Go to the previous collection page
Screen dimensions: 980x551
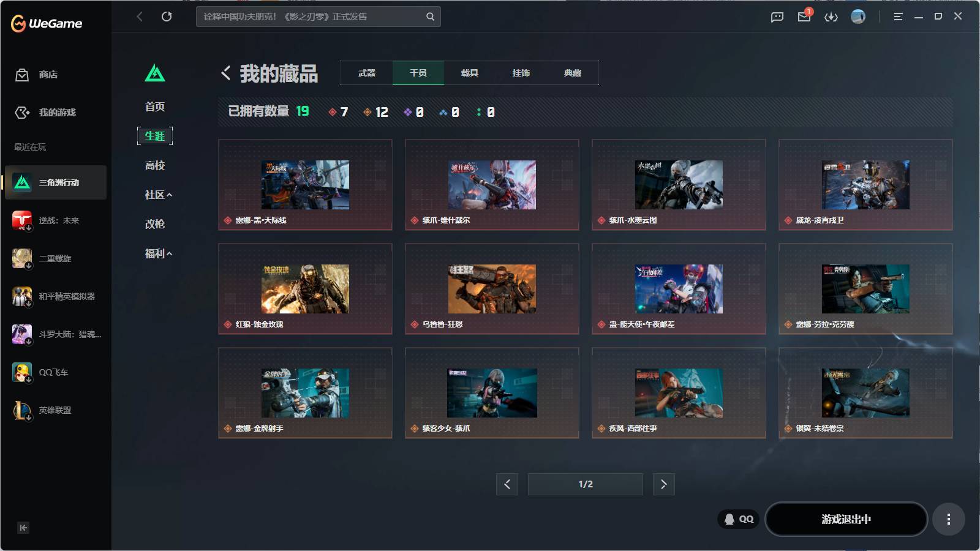coord(507,484)
